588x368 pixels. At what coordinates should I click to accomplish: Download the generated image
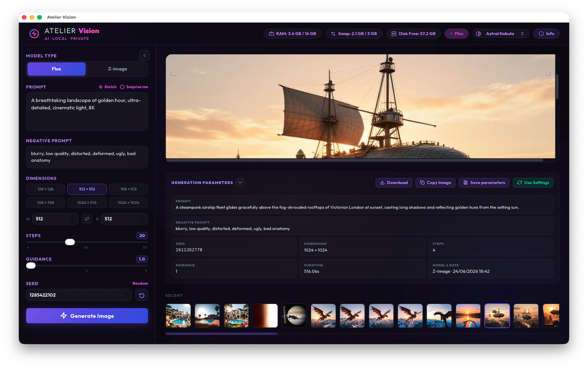coord(394,183)
